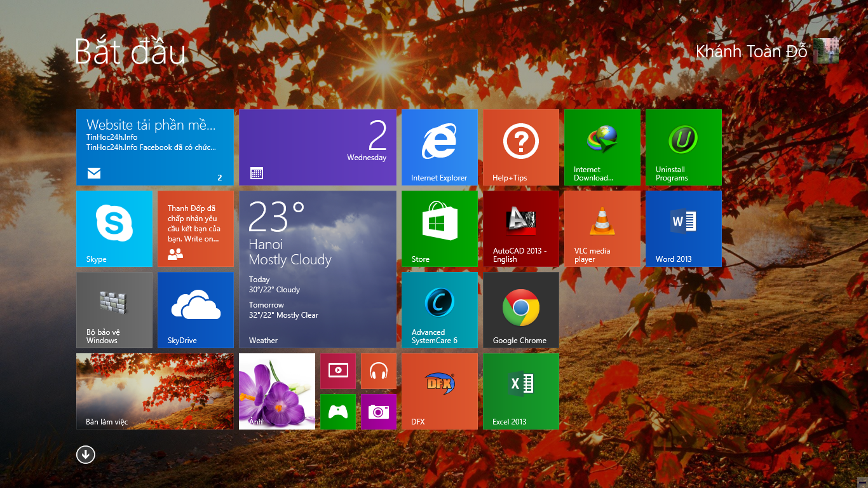This screenshot has width=868, height=488.
Task: Launch Internet Explorer
Action: (x=439, y=147)
